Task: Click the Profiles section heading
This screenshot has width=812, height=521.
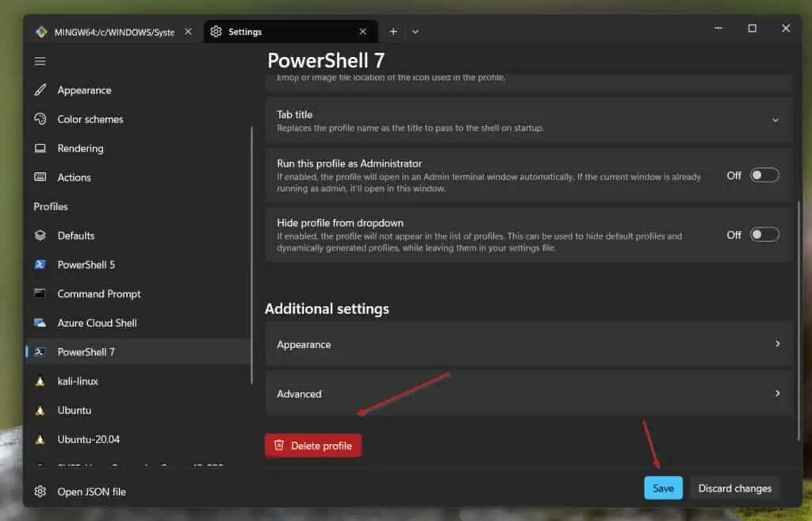Action: [x=51, y=206]
